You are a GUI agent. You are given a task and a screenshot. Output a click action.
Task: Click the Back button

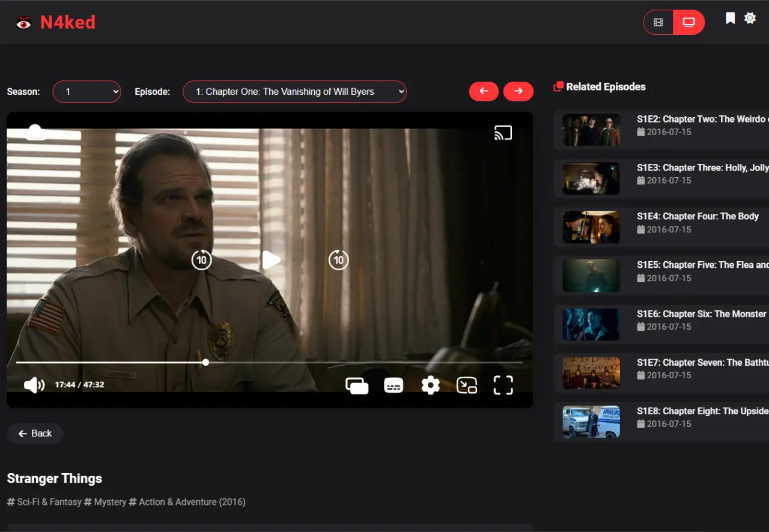pos(35,434)
